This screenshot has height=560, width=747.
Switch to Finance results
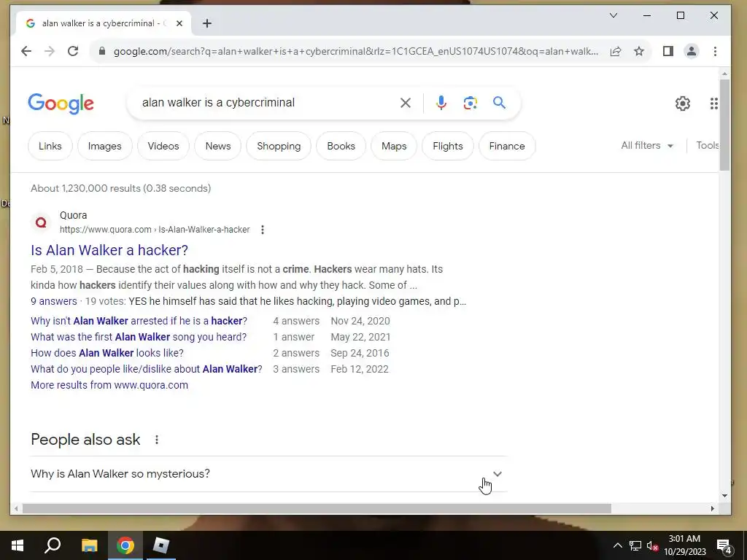click(507, 146)
